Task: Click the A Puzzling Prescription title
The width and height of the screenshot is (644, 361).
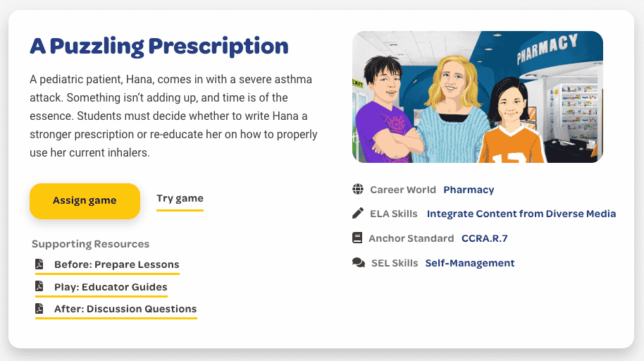Action: [x=159, y=46]
